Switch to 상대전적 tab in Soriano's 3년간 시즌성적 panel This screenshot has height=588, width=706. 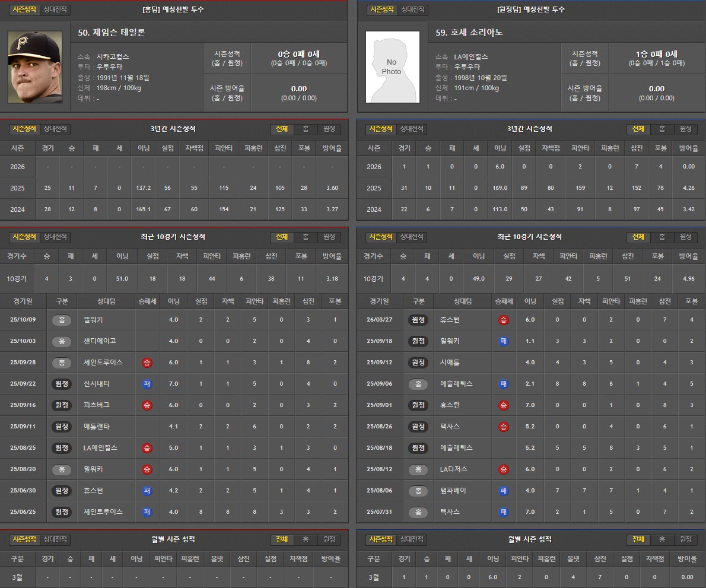(412, 129)
